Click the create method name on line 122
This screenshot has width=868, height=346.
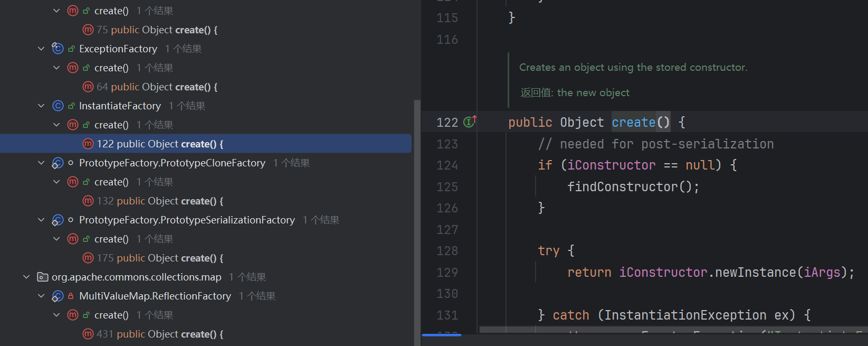[633, 122]
